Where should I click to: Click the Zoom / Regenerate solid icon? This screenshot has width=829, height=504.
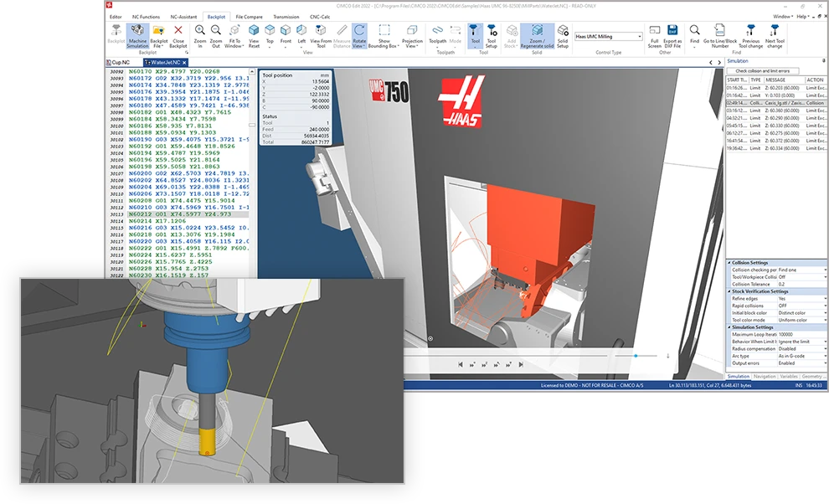tap(537, 35)
